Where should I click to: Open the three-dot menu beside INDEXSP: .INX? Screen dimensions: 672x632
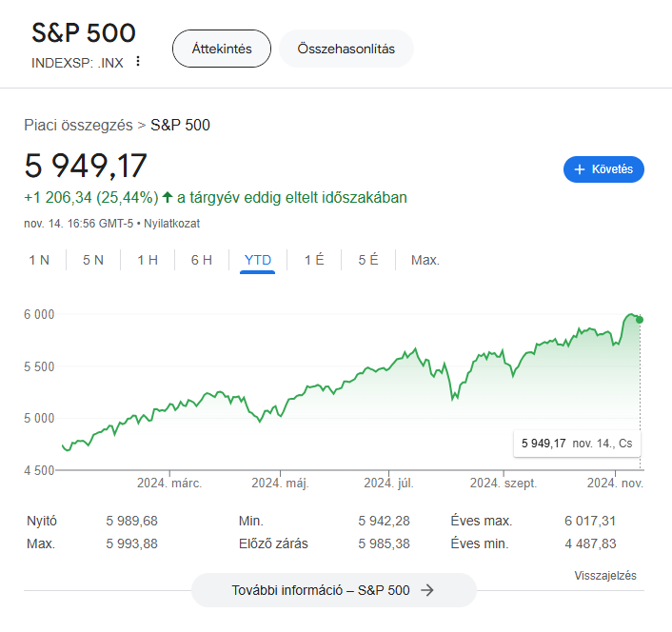[138, 61]
